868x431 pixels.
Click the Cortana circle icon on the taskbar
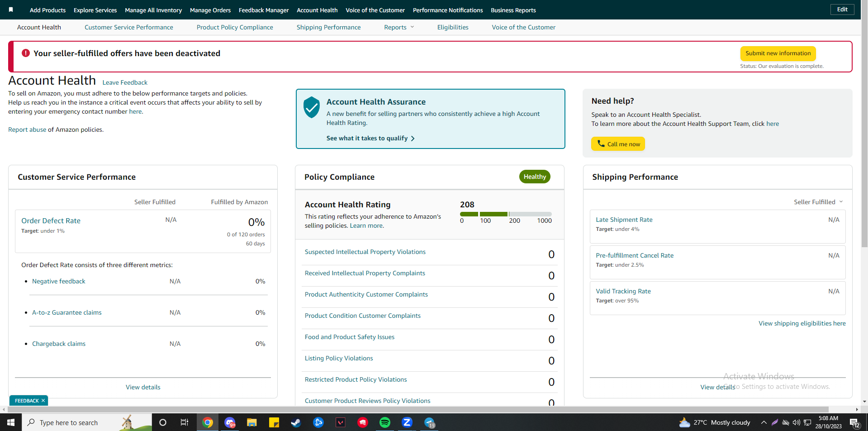point(163,422)
